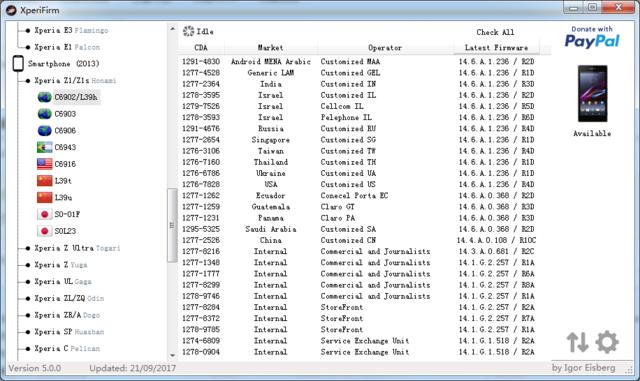This screenshot has width=640, height=381.
Task: Click the by Igor Eisberg credit
Action: point(583,368)
